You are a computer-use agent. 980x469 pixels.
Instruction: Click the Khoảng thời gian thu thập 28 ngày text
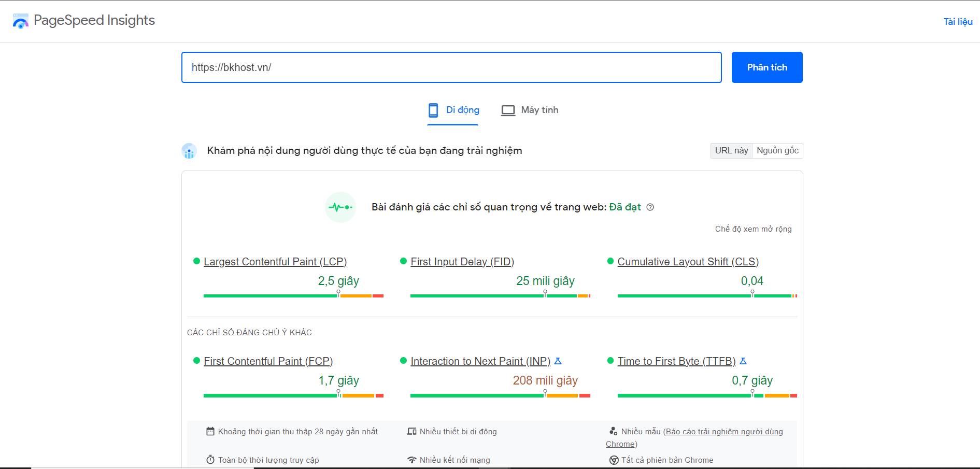pyautogui.click(x=298, y=431)
